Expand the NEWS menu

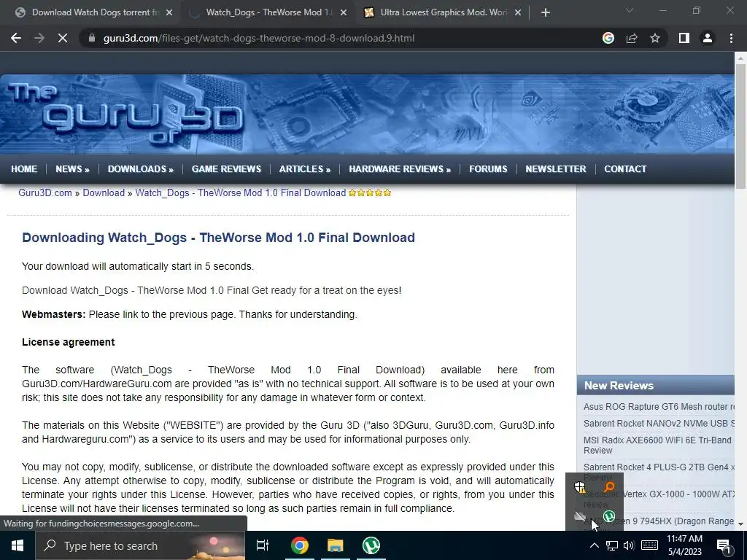coord(72,169)
